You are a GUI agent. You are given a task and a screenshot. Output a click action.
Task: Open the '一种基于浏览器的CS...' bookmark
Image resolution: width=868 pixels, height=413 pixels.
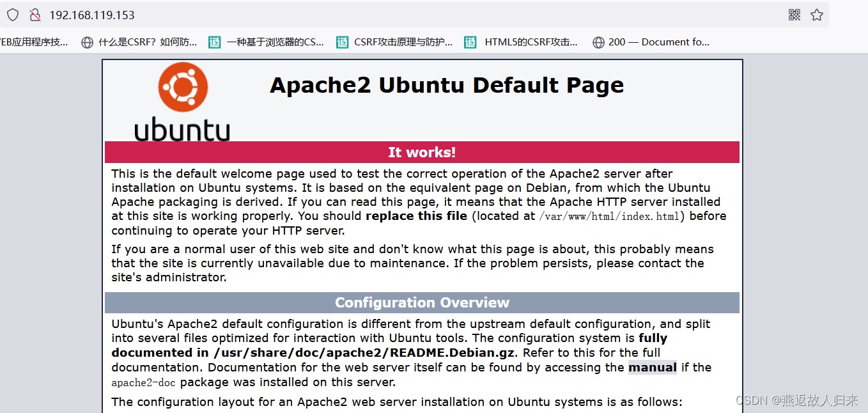pos(267,42)
